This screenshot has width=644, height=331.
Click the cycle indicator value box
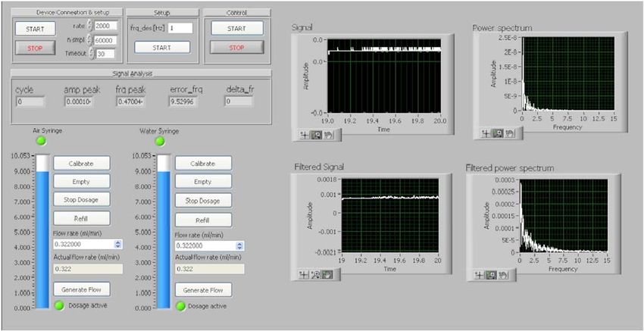click(30, 101)
